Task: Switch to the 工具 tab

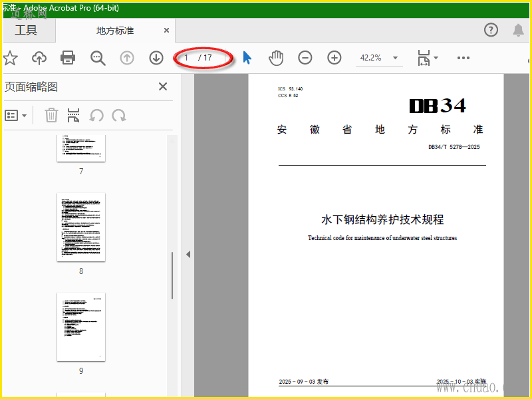Action: click(x=26, y=30)
